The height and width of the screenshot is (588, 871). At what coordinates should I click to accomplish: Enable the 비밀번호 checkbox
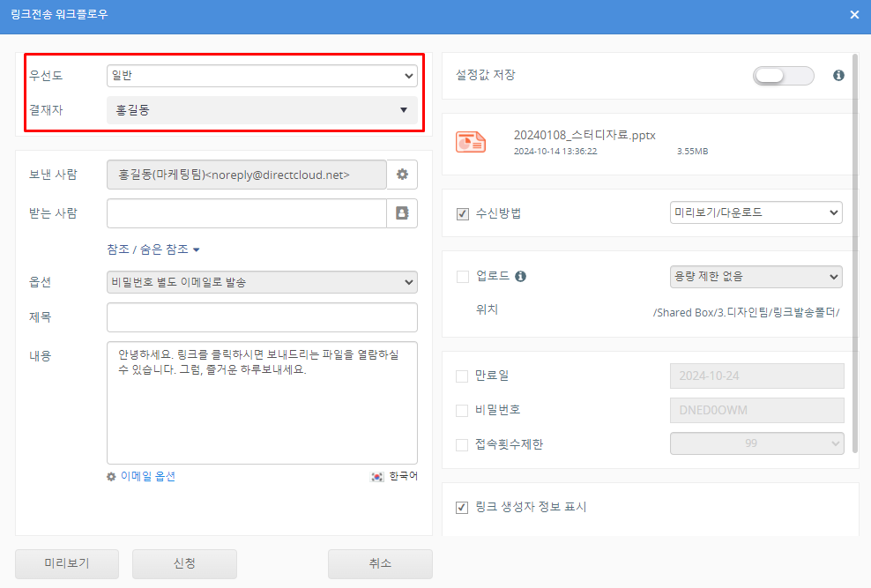tap(463, 411)
